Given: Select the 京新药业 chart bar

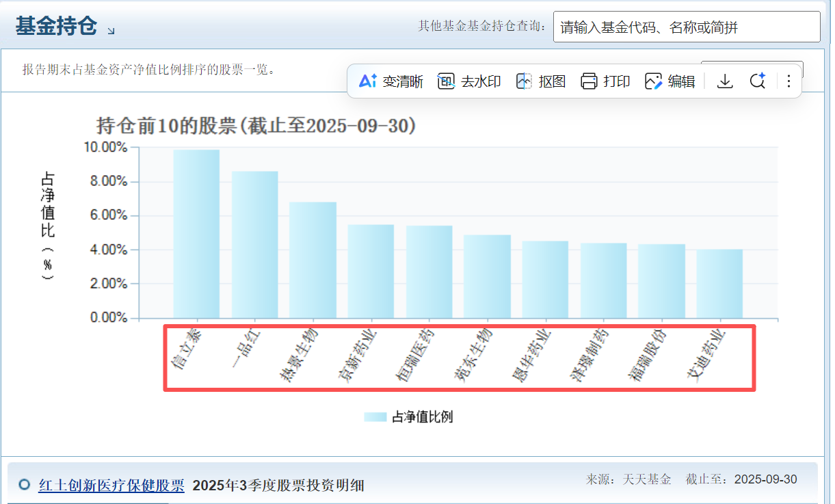Looking at the screenshot, I should tap(371, 271).
